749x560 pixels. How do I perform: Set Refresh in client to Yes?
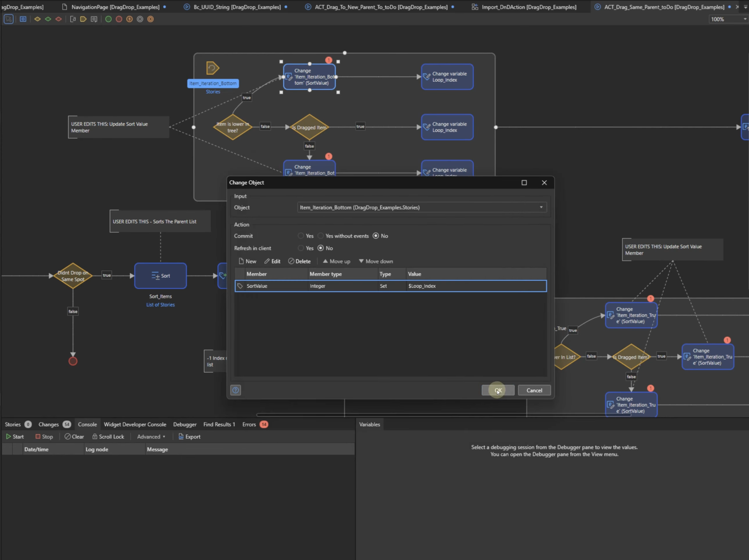pos(301,248)
